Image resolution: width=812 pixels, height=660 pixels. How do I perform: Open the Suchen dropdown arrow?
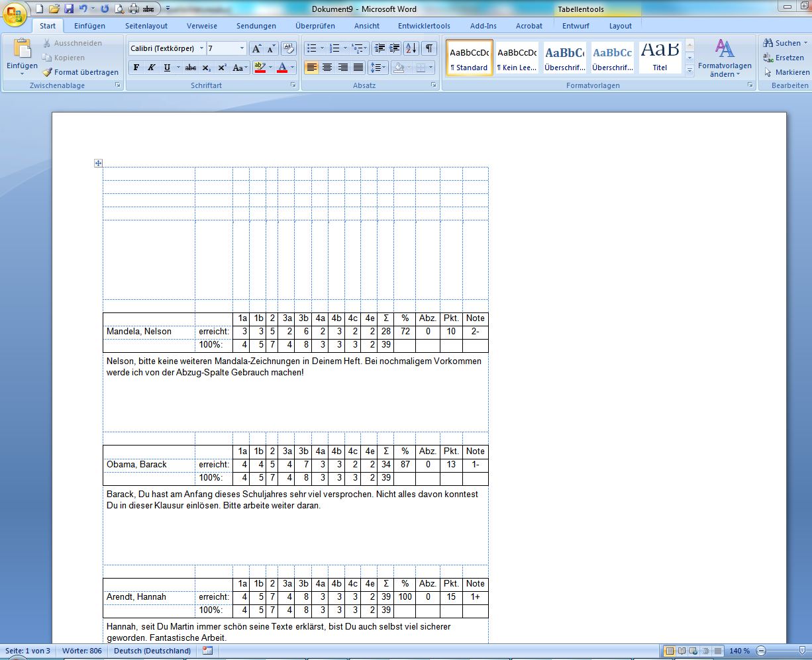(x=806, y=43)
